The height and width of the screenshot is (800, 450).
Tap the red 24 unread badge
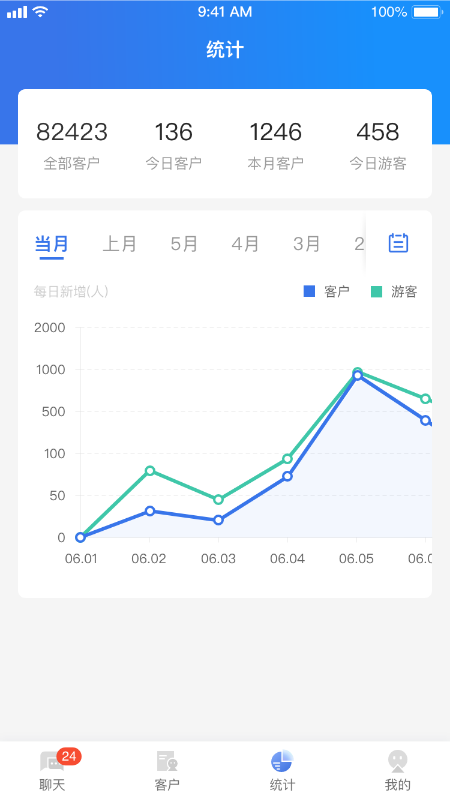[69, 756]
